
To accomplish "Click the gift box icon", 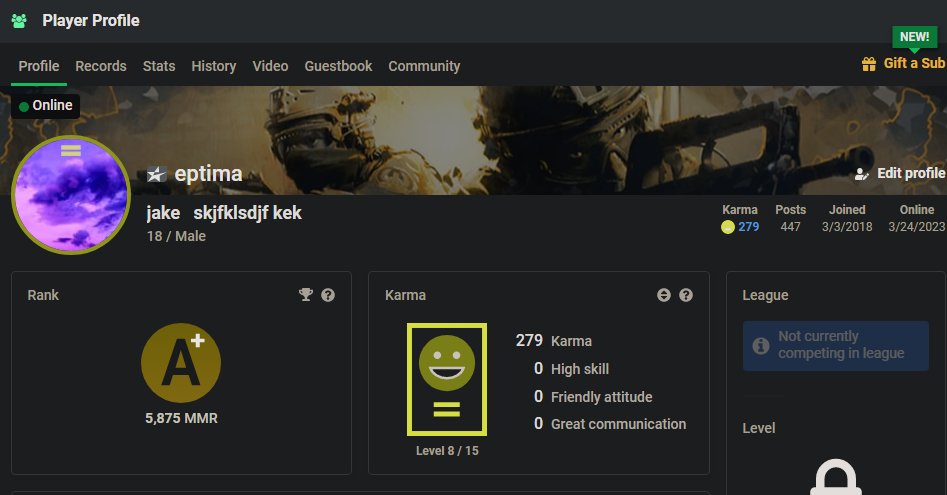I will tap(868, 64).
